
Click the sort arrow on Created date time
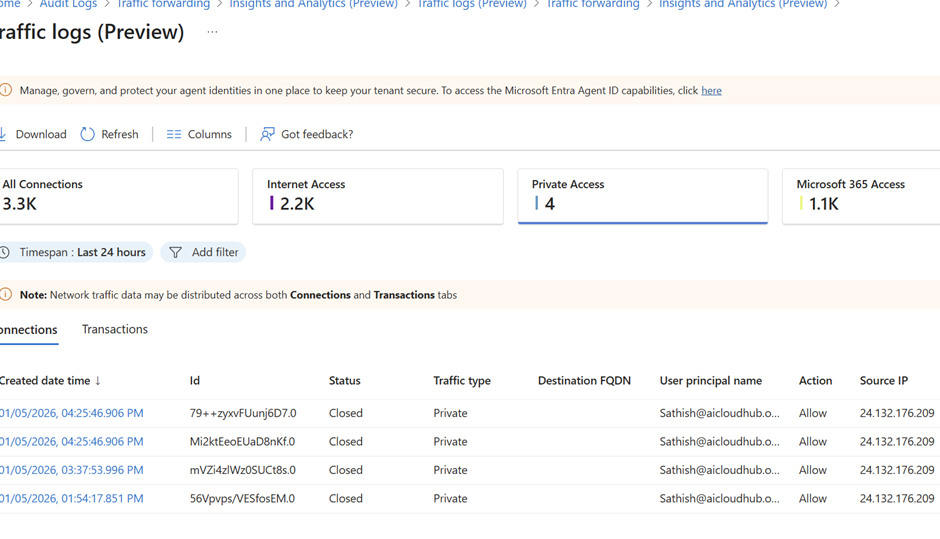pyautogui.click(x=98, y=381)
